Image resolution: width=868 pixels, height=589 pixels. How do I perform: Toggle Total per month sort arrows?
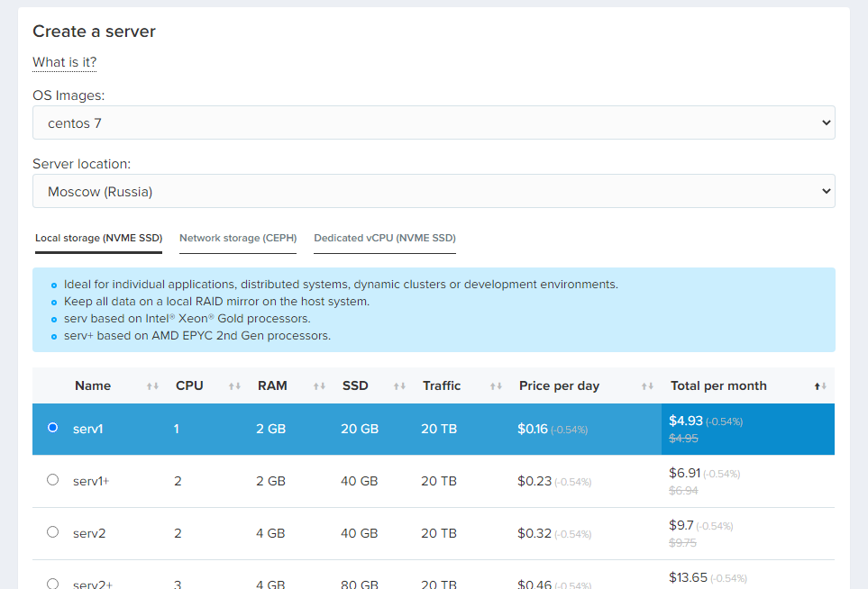[x=820, y=386]
